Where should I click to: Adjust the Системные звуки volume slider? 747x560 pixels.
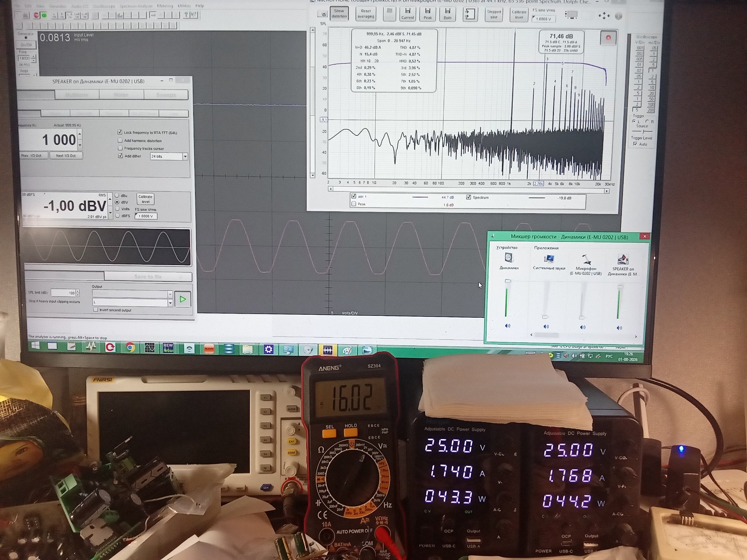545,317
